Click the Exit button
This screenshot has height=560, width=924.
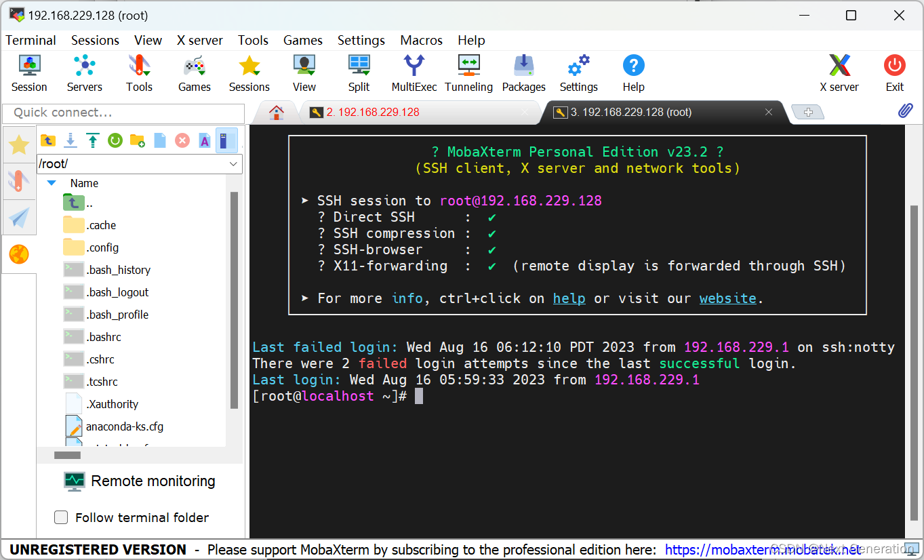click(x=894, y=71)
